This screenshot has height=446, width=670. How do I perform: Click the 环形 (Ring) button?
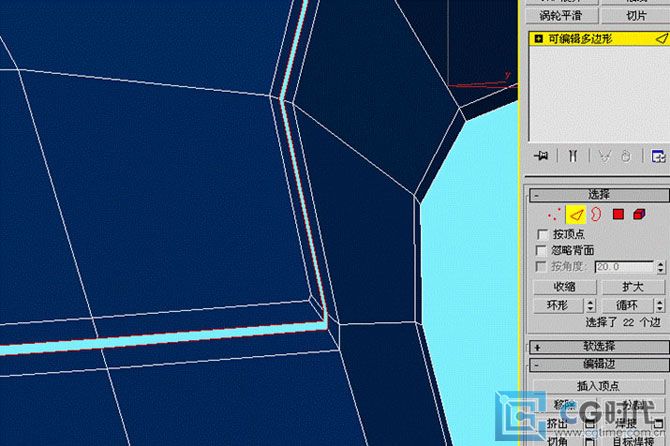pyautogui.click(x=558, y=305)
